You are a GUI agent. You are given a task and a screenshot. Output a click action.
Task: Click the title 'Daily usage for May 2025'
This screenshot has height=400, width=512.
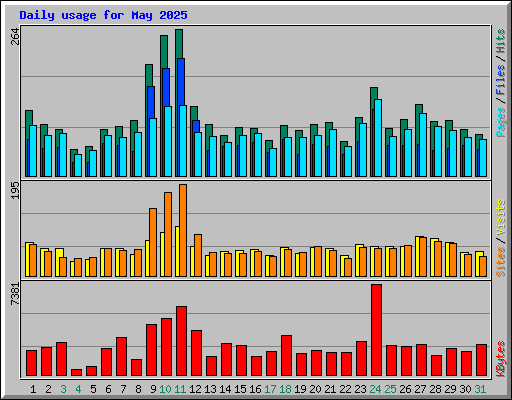pyautogui.click(x=103, y=15)
